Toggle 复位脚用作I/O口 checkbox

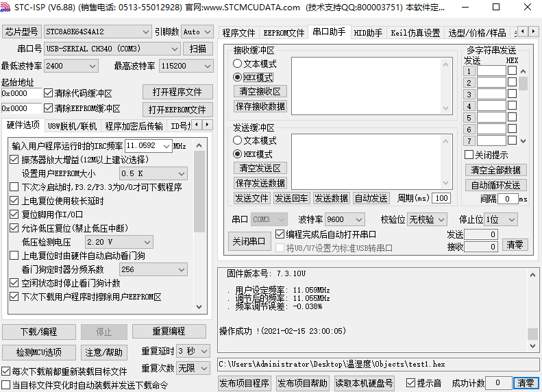pos(14,215)
